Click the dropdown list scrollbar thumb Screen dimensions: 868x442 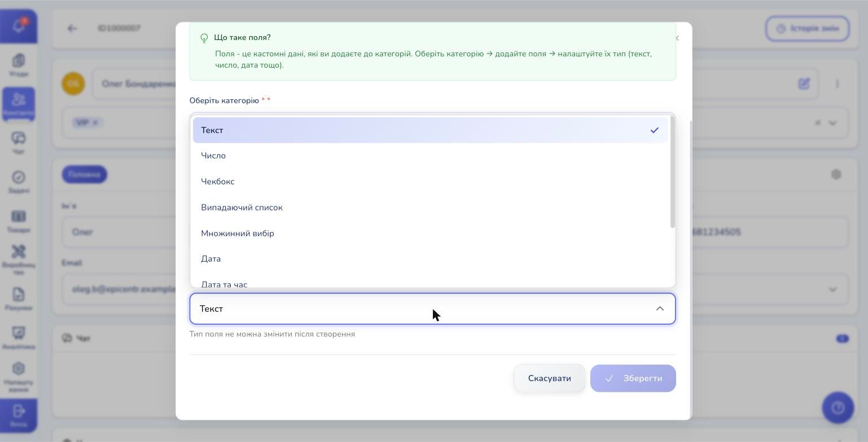(x=672, y=172)
